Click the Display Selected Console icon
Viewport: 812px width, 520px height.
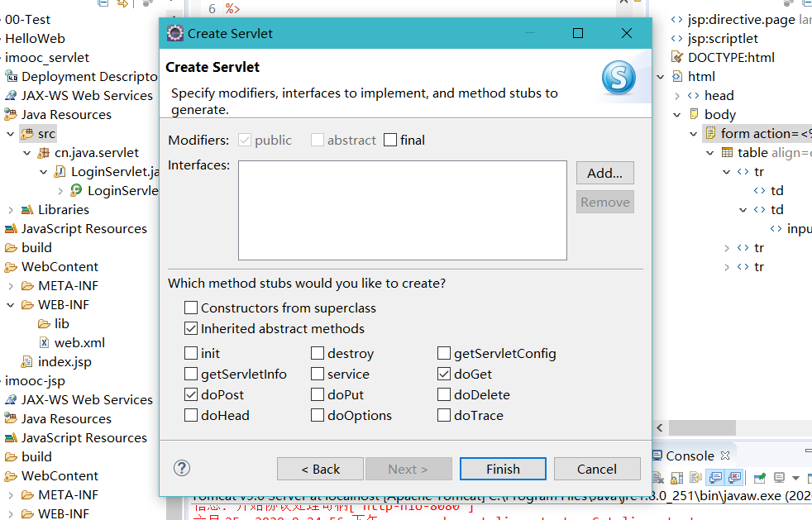pos(780,478)
